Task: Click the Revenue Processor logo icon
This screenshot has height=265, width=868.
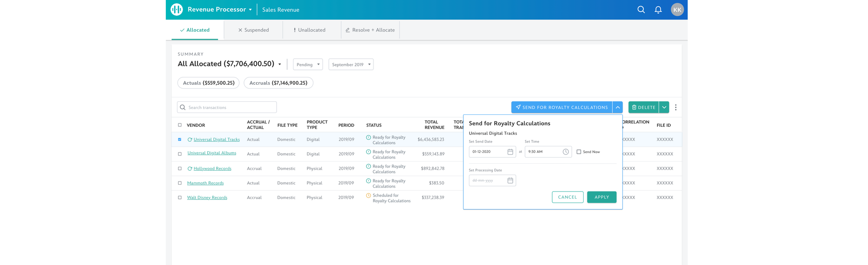Action: 177,10
